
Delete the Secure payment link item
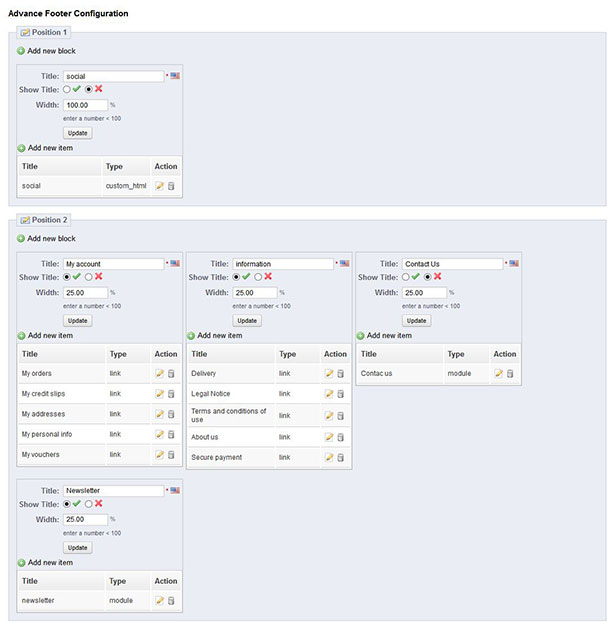tap(340, 457)
